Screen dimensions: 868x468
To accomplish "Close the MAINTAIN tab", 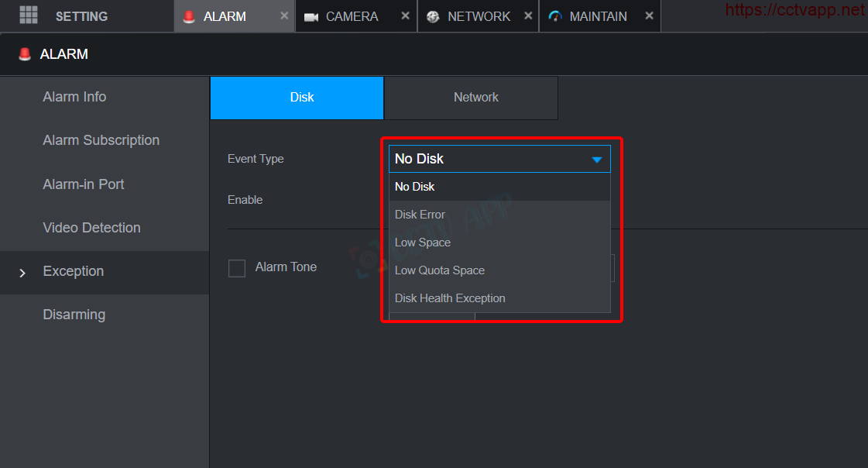I will pos(649,15).
